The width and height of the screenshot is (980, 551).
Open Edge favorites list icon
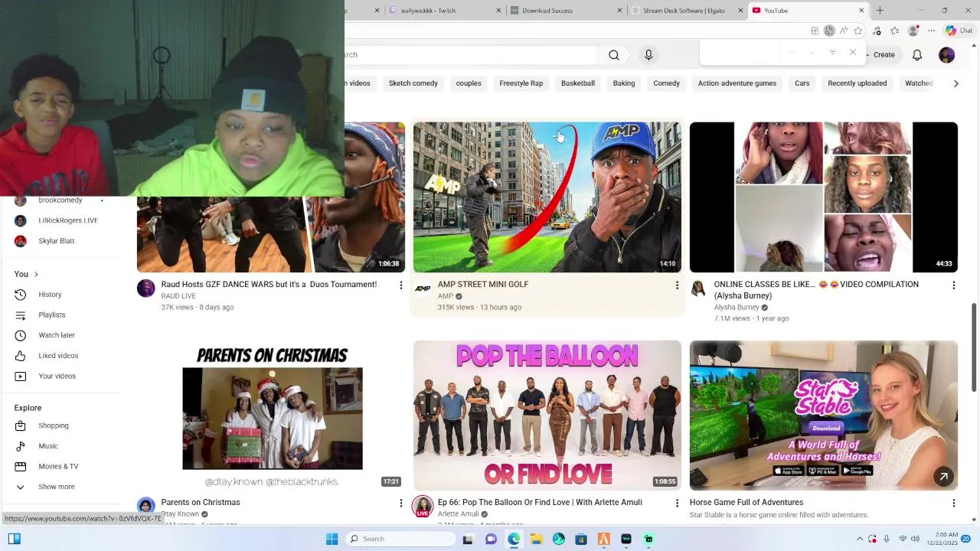(894, 31)
